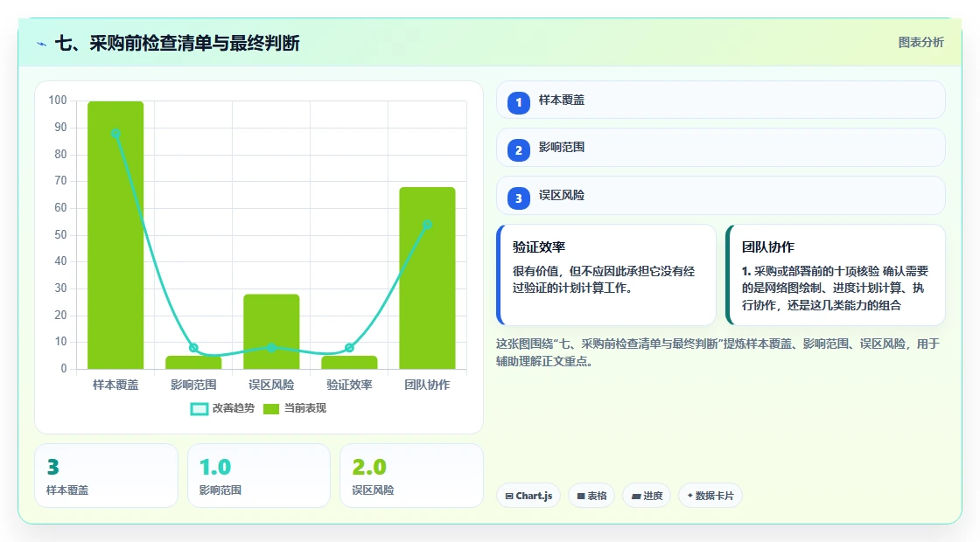Click the x-axis label 团队协作
The image size is (980, 542).
428,386
